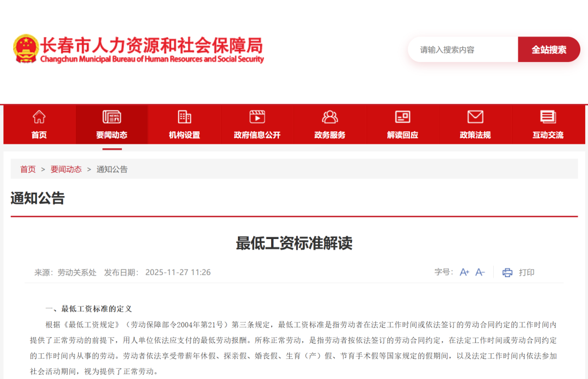Click the video clapper icon above 政府信息公开
588x379 pixels.
point(257,117)
